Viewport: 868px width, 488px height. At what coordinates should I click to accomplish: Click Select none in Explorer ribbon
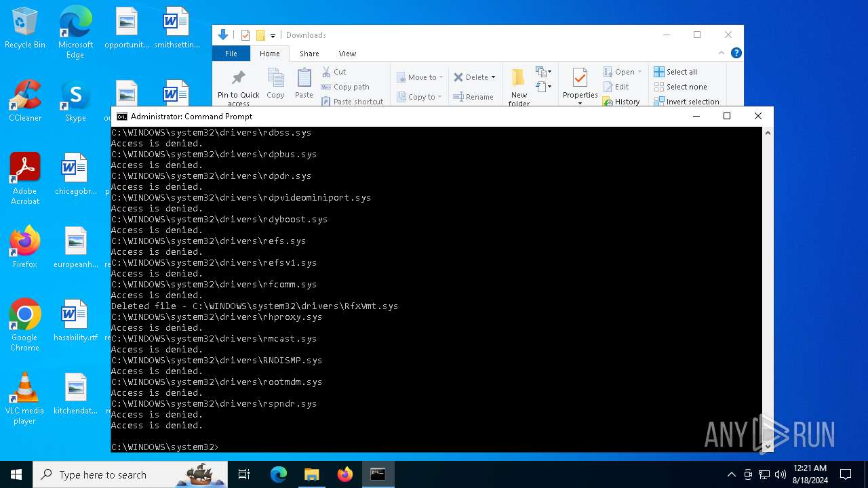tap(680, 87)
